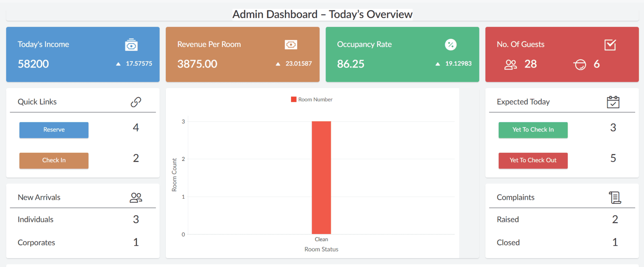This screenshot has height=267, width=644.
Task: Click the Reserve button
Action: (x=54, y=130)
